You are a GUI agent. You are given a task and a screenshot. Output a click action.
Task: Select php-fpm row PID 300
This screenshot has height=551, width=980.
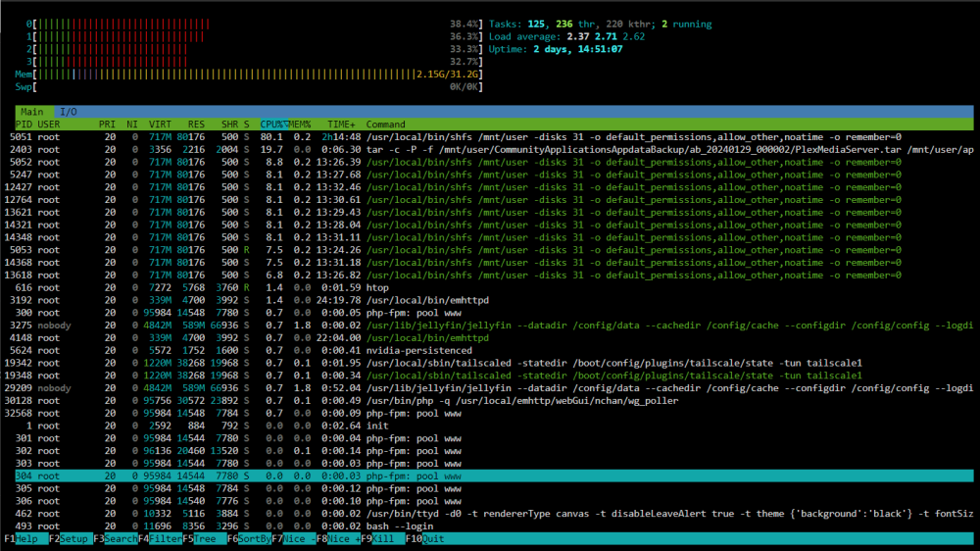(490, 312)
